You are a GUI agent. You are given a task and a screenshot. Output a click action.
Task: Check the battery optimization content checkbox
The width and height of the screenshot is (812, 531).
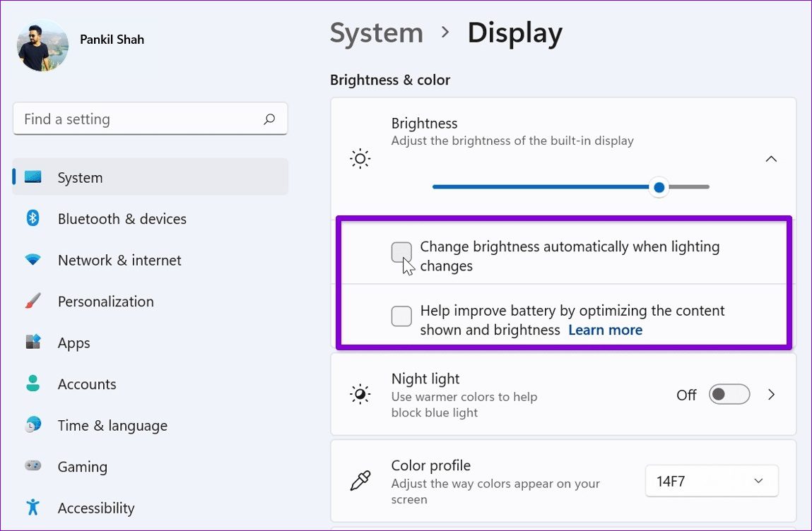(x=401, y=316)
